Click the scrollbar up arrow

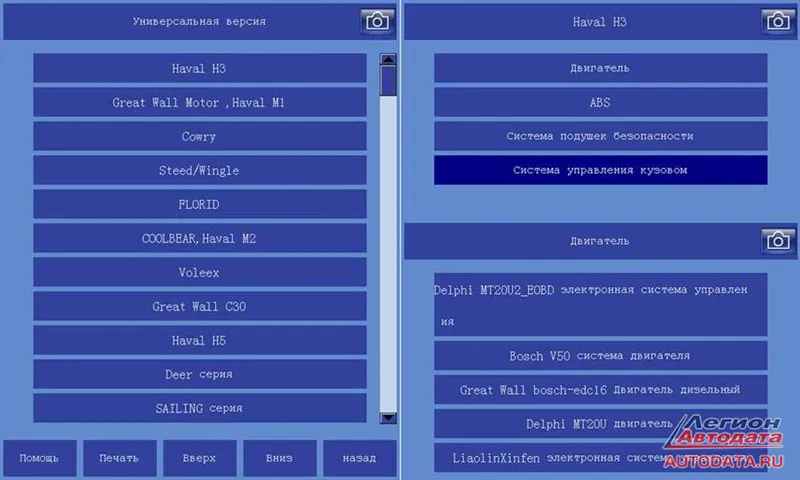click(388, 59)
